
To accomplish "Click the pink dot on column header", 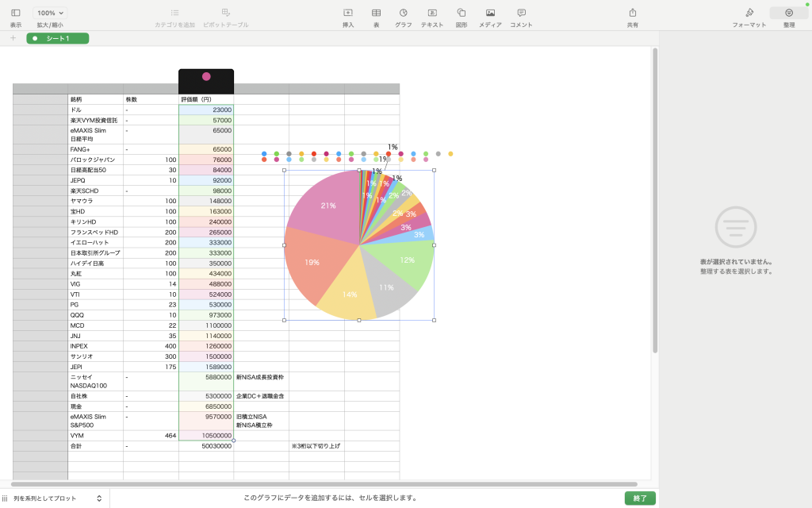I will 206,76.
